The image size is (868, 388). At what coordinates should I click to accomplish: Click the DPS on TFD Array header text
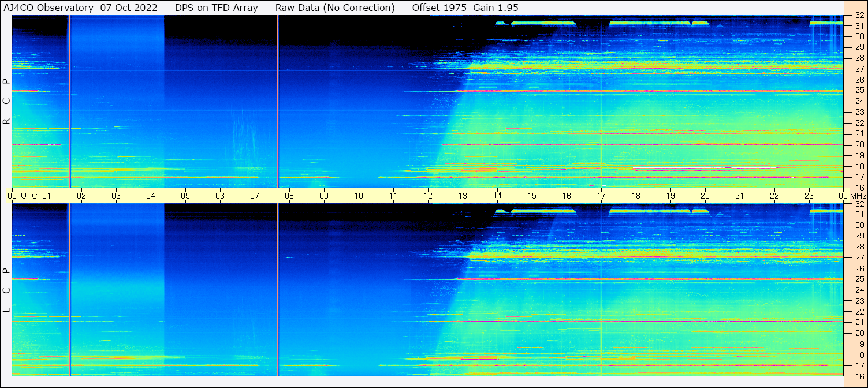pos(216,8)
